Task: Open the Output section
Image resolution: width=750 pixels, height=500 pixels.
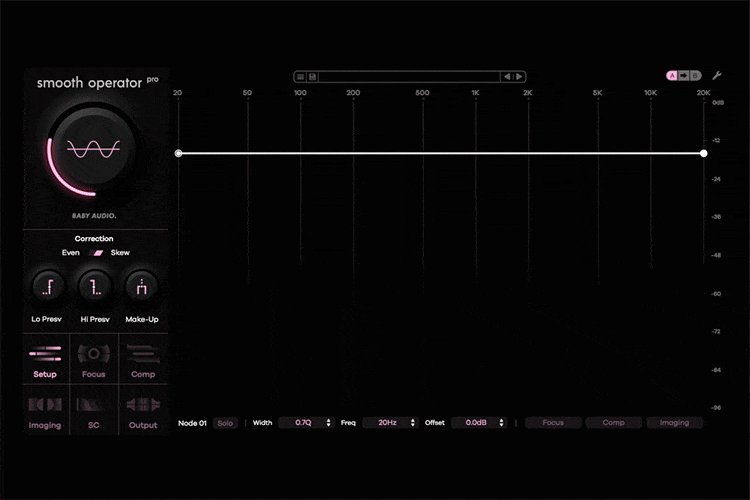Action: pyautogui.click(x=143, y=411)
